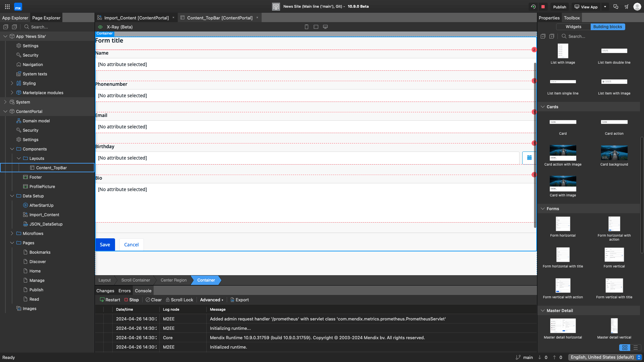Collapse the Cards section in Toolbox
The width and height of the screenshot is (644, 362).
click(542, 107)
